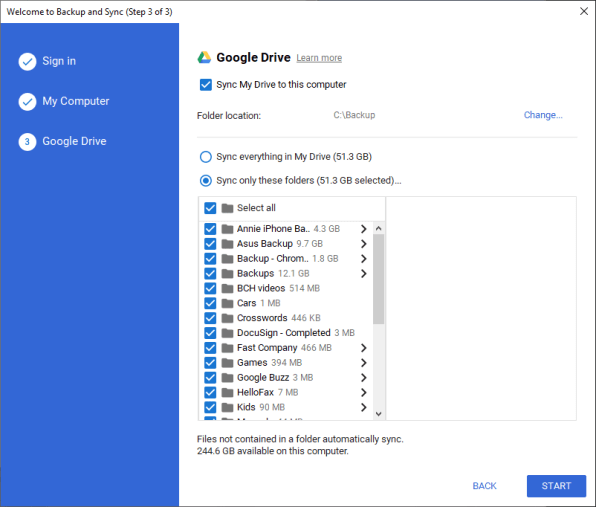Select the Google Drive step label

[74, 141]
